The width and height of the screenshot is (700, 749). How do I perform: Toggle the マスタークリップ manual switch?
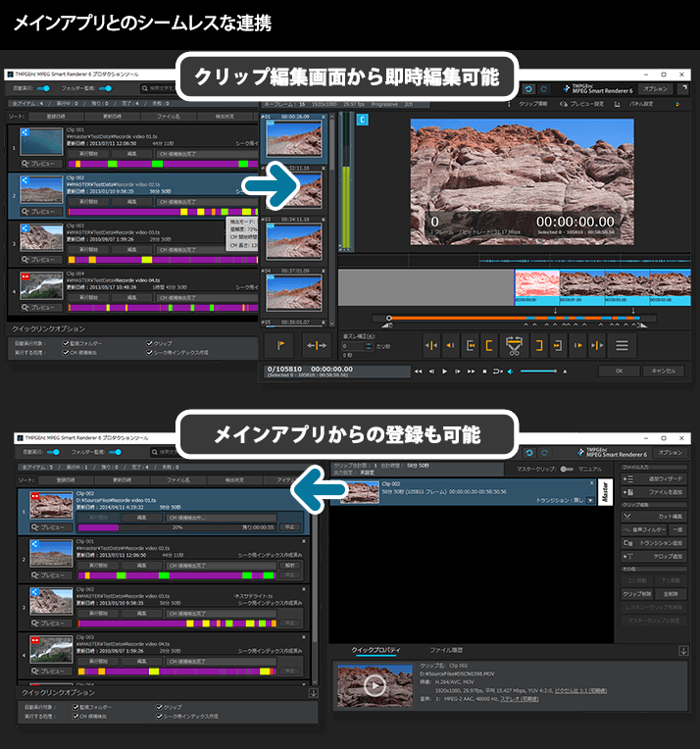point(567,469)
